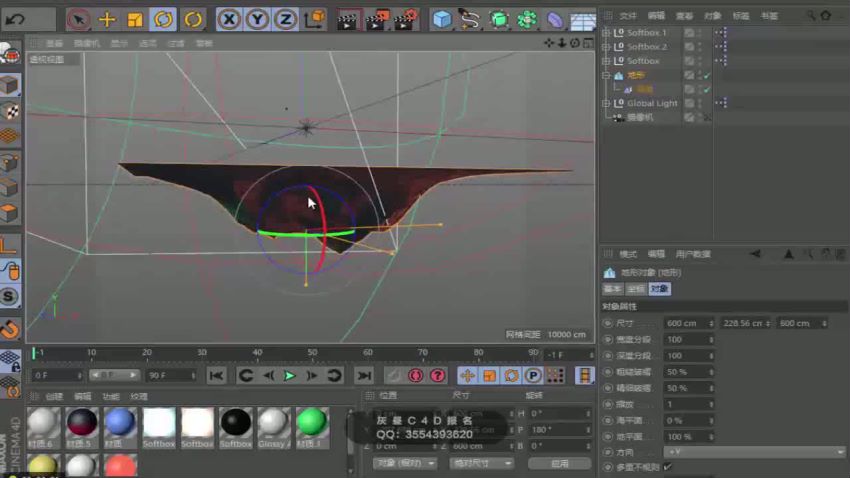Click the S snapping icon in sidebar
This screenshot has height=478, width=850.
tap(10, 297)
